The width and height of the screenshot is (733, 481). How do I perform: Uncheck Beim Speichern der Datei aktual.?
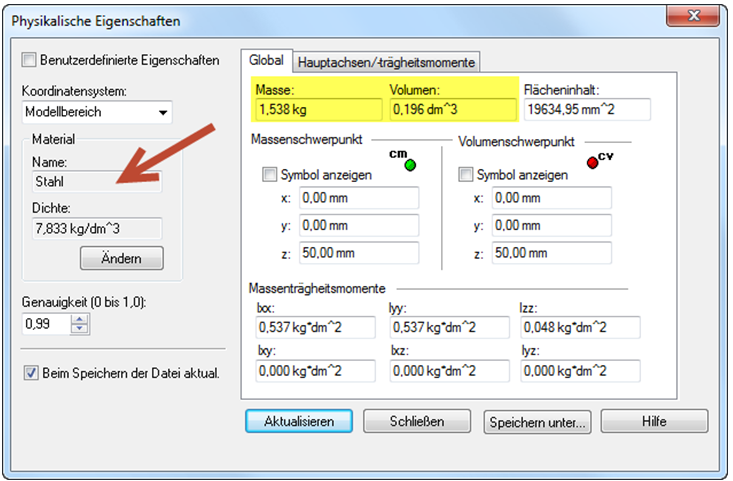(x=29, y=373)
